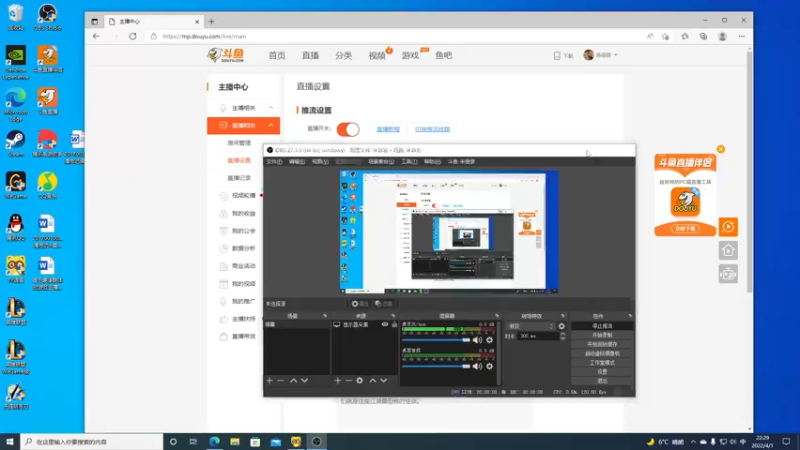Click 开始录制 button in OBS
This screenshot has height=450, width=800.
(602, 335)
